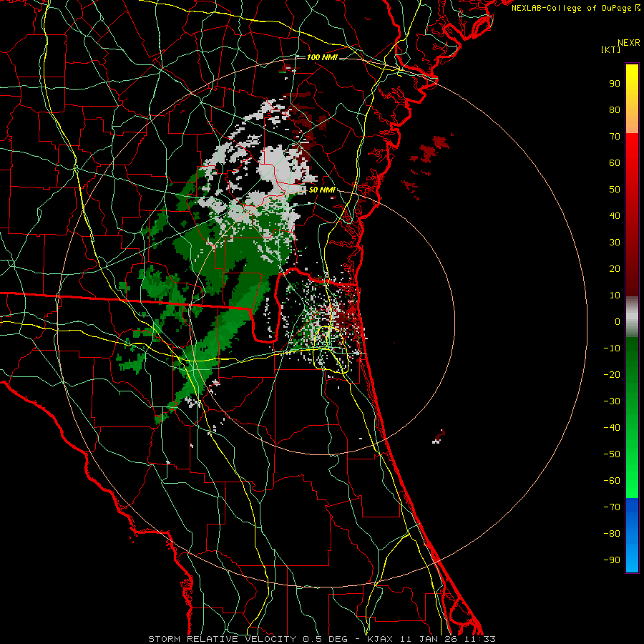Click the [KT] units label
Screen dimensions: 644x644
(x=610, y=49)
